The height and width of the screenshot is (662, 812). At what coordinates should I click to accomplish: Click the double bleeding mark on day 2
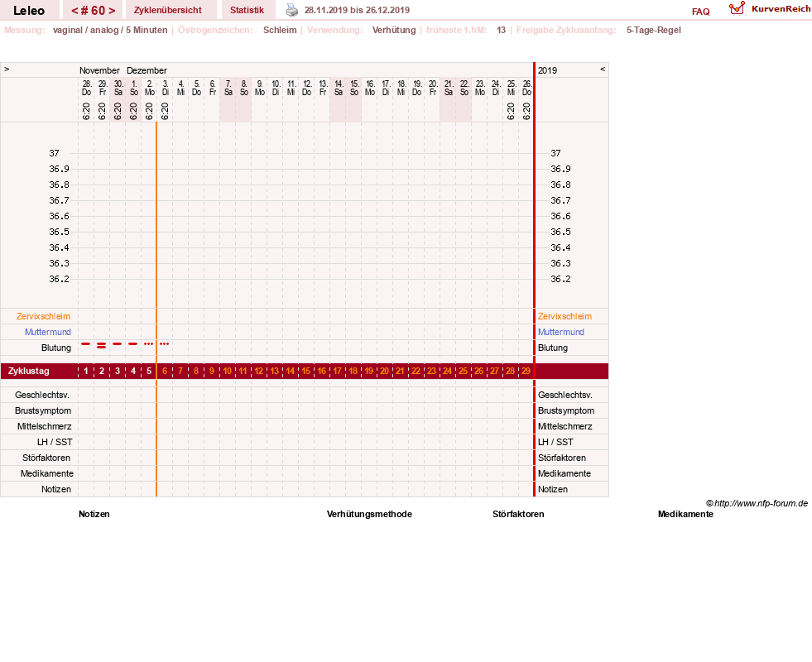pos(102,345)
